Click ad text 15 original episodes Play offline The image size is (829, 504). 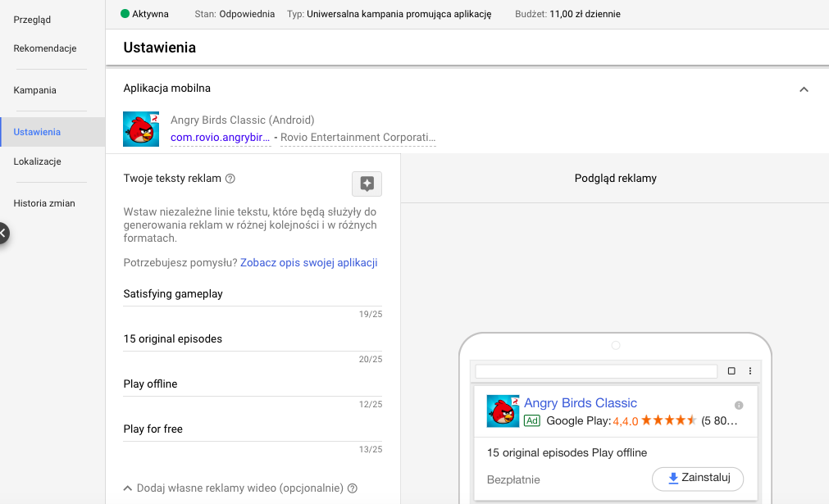(x=567, y=452)
